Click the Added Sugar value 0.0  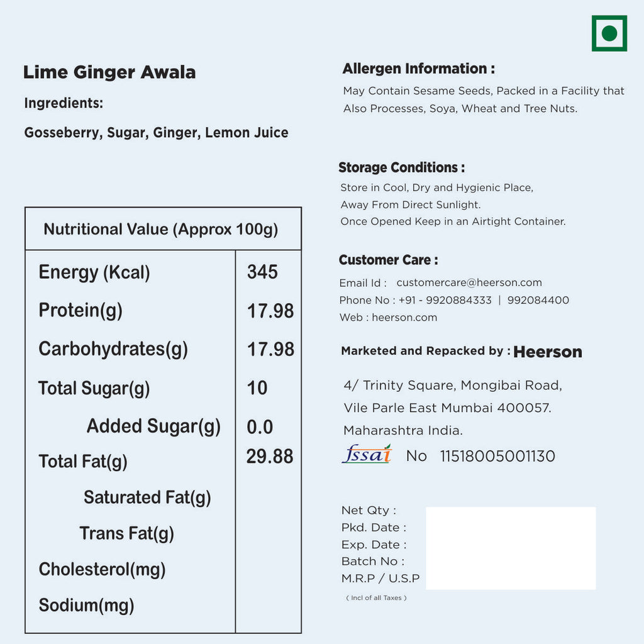point(260,427)
